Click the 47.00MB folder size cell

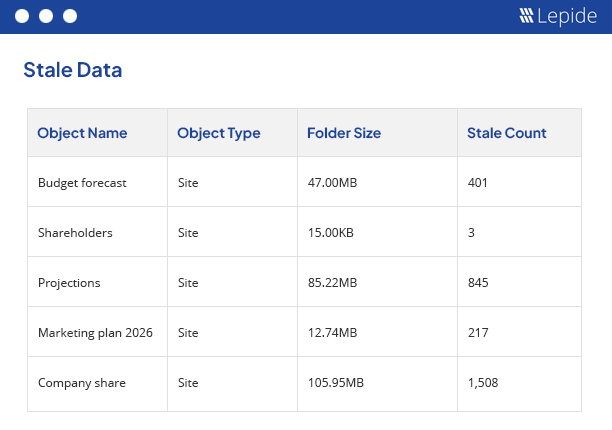click(332, 183)
